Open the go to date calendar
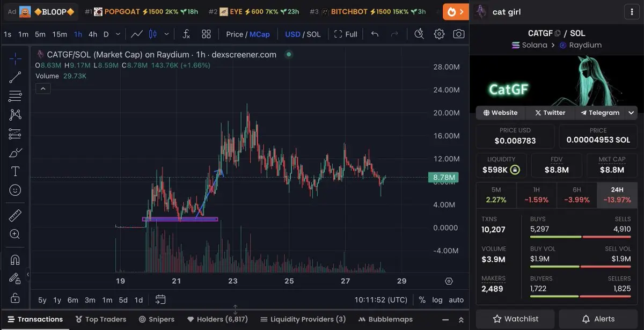The width and height of the screenshot is (644, 330). [160, 299]
